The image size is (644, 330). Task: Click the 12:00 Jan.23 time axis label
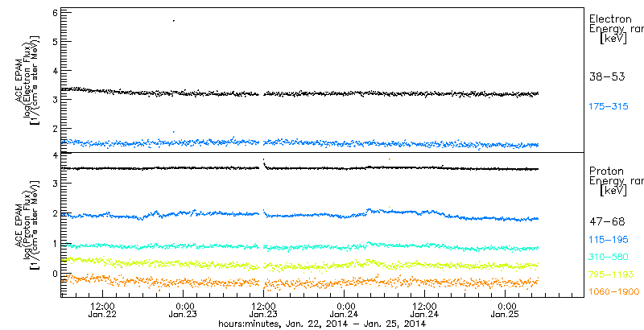click(263, 311)
